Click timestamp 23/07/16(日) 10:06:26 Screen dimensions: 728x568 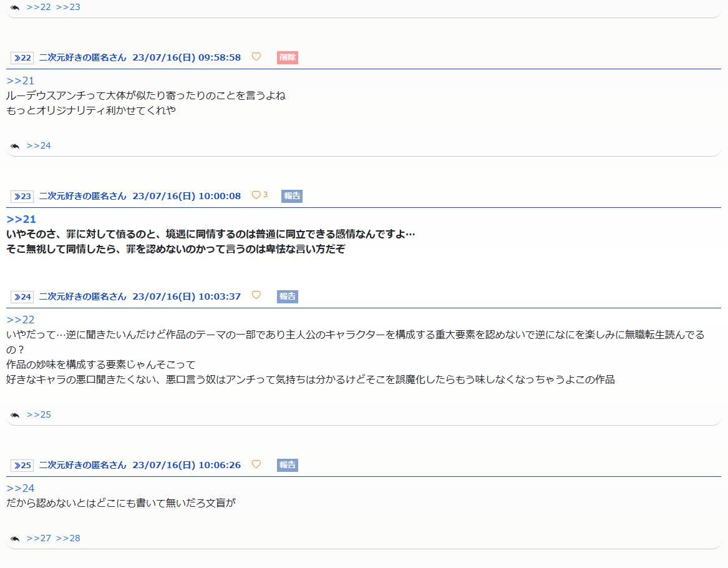[187, 465]
